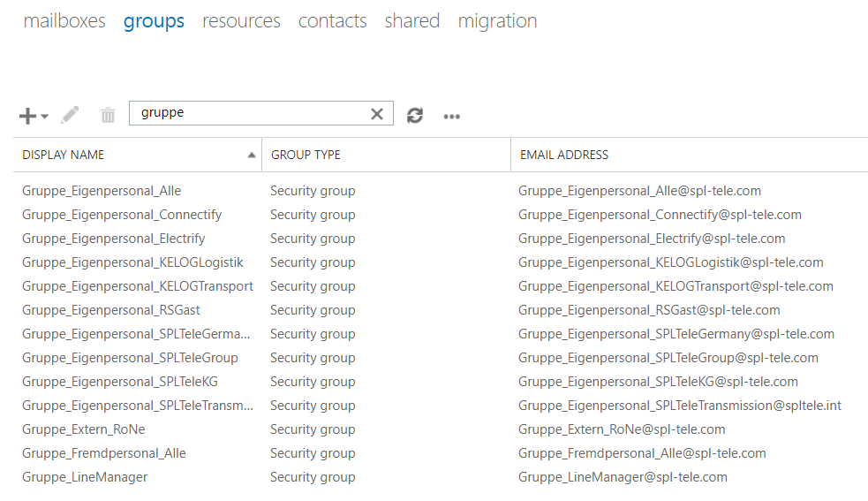Select the Gruppe_Eigenpersonal_Connectify row
The image size is (868, 501).
(x=441, y=215)
